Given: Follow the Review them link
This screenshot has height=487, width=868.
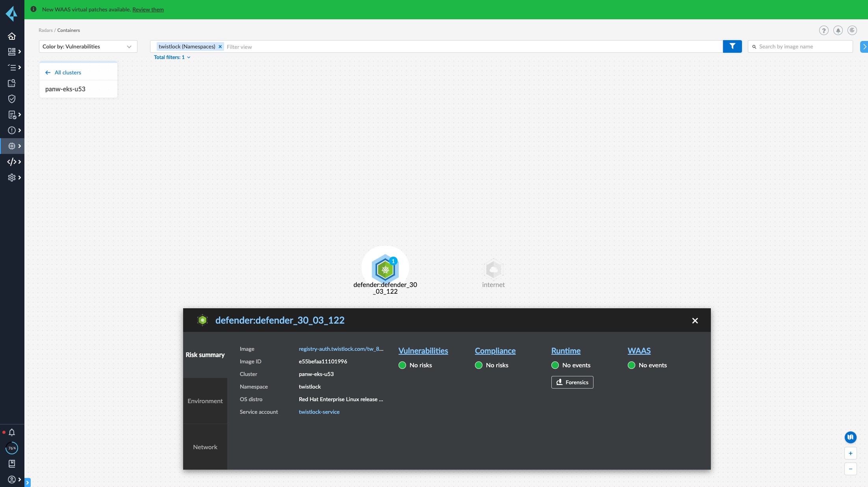Looking at the screenshot, I should [x=148, y=9].
